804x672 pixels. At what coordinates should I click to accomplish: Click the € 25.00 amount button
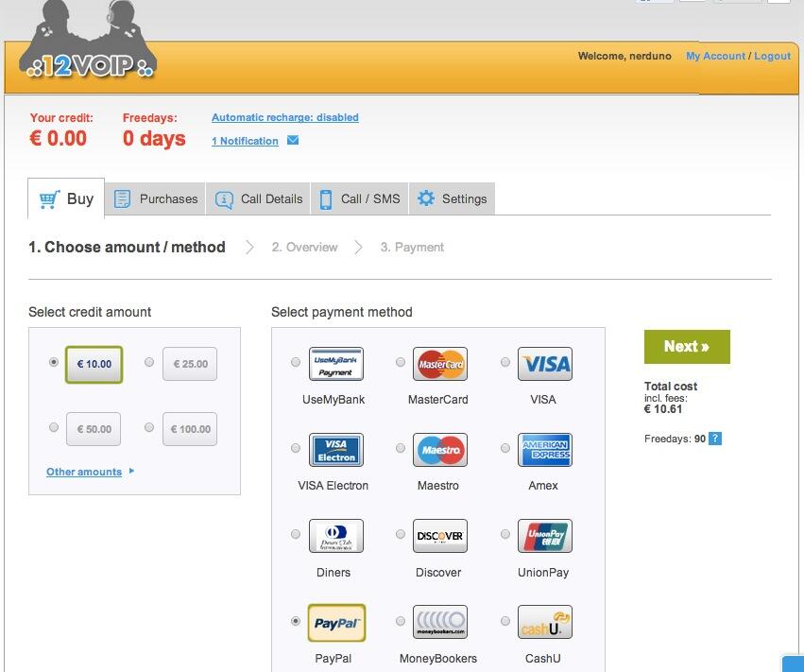(x=190, y=364)
